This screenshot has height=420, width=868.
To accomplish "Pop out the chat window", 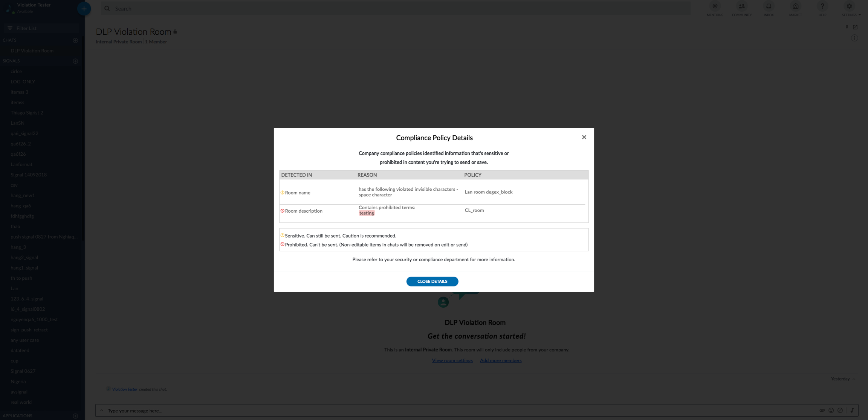I will [855, 27].
